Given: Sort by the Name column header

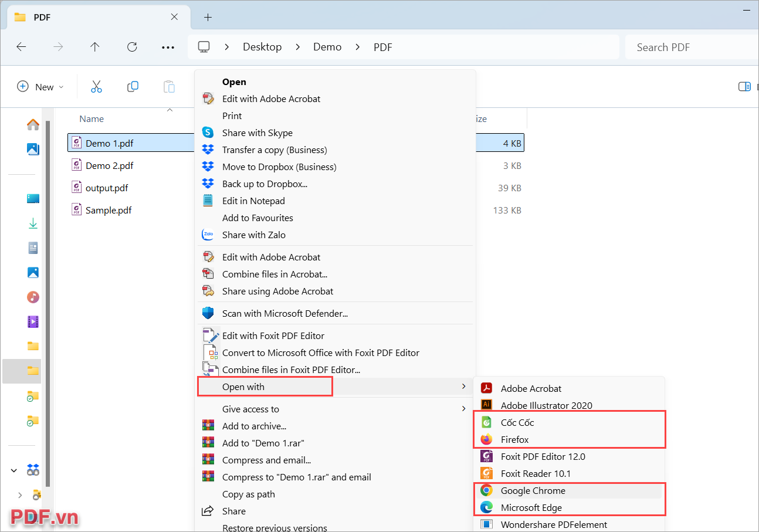Looking at the screenshot, I should 92,118.
